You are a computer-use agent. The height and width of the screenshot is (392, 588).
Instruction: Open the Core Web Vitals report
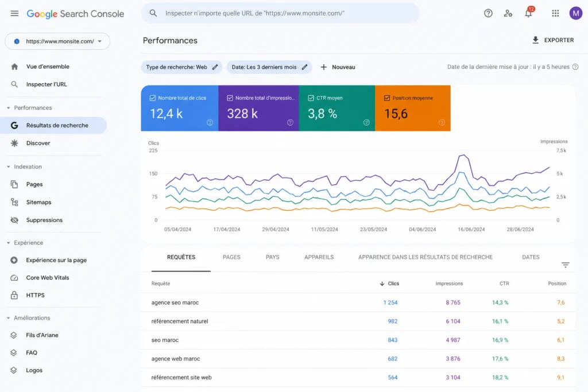pyautogui.click(x=47, y=278)
